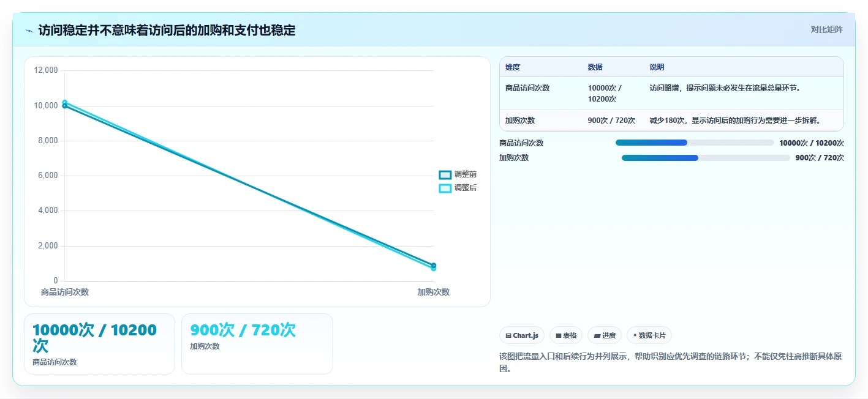
Task: Click the 调整前 legend color box
Action: [x=445, y=174]
